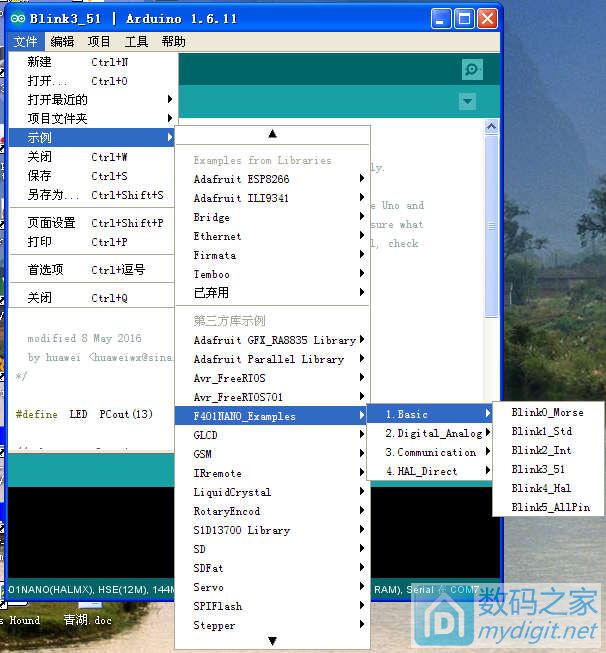Viewport: 606px width, 653px height.
Task: Maximize the Arduino window
Action: [x=464, y=18]
